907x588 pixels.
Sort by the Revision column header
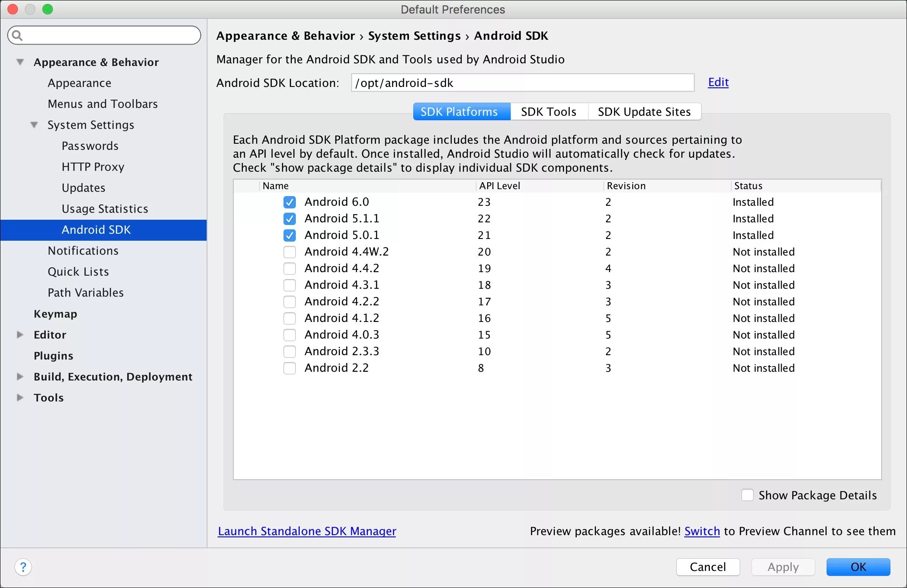pos(667,186)
